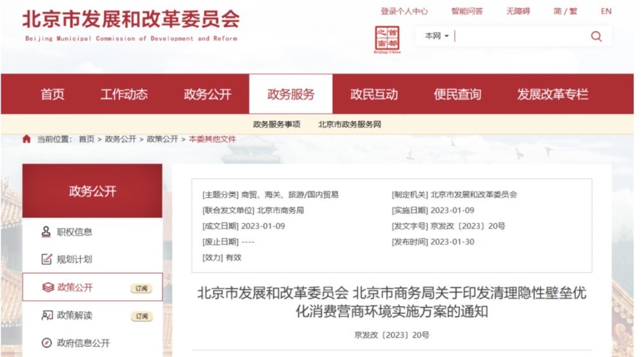
Task: Click the 政策解读 icon in sidebar
Action: point(47,315)
